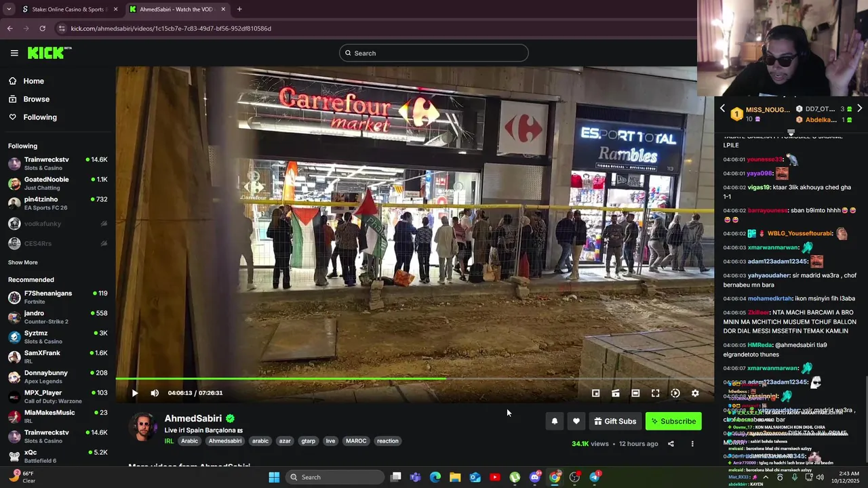868x488 pixels.
Task: Open Trainwreckstv channel under Following
Action: 58,163
